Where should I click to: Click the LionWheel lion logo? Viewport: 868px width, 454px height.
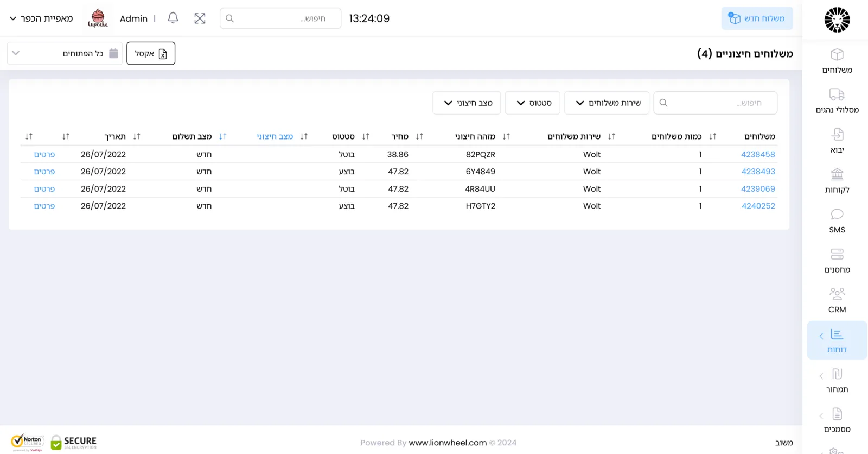click(837, 20)
